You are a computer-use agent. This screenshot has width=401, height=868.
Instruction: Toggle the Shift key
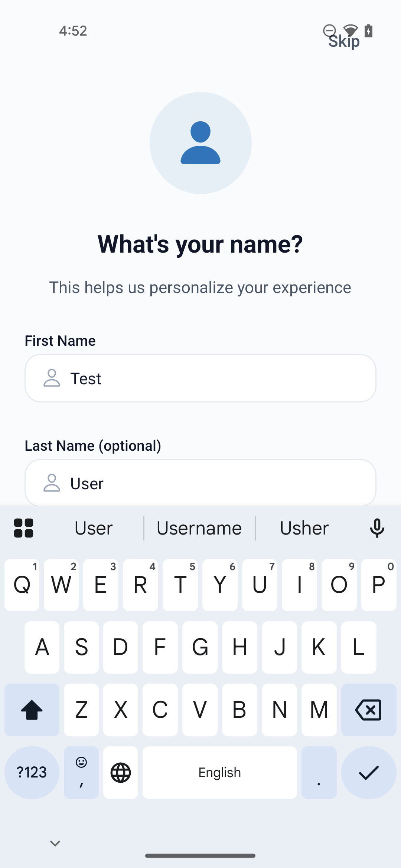coord(32,710)
